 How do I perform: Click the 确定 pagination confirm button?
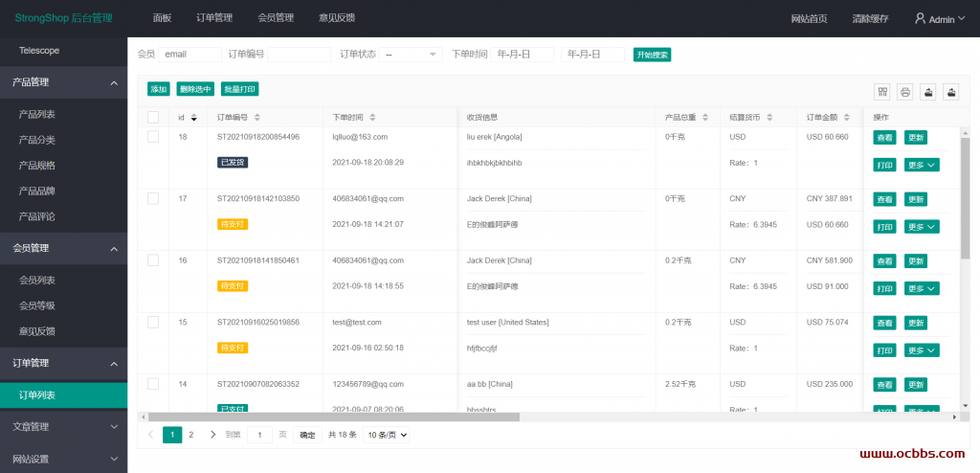click(307, 435)
